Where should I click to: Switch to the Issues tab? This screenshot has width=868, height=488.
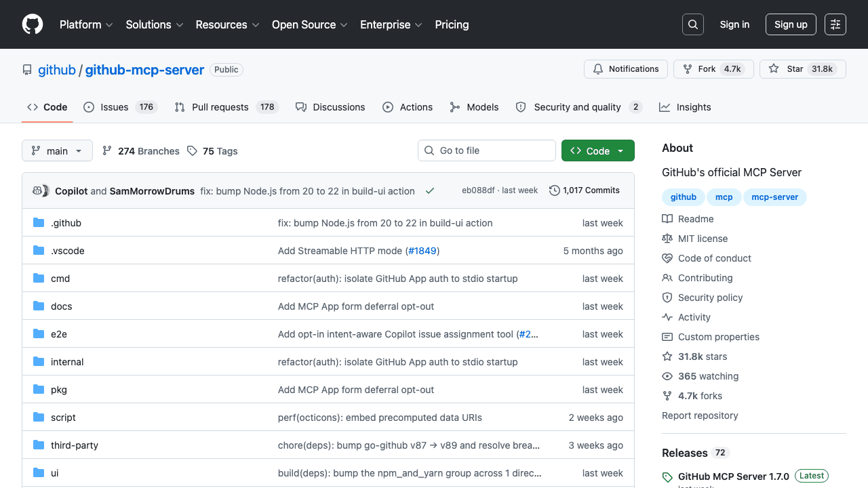[x=121, y=107]
